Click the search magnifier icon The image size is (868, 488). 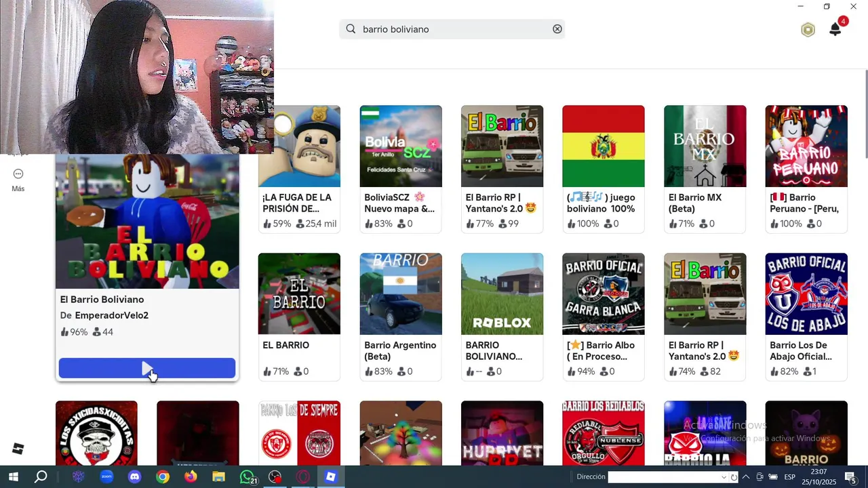click(x=351, y=29)
